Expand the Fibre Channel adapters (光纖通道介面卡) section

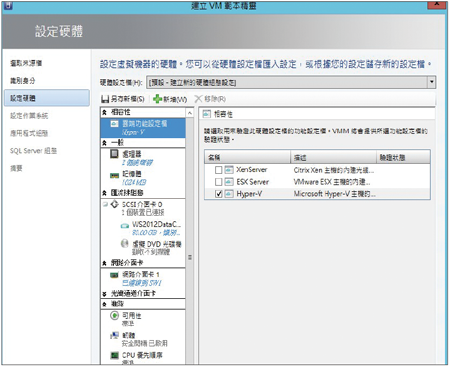pos(104,294)
